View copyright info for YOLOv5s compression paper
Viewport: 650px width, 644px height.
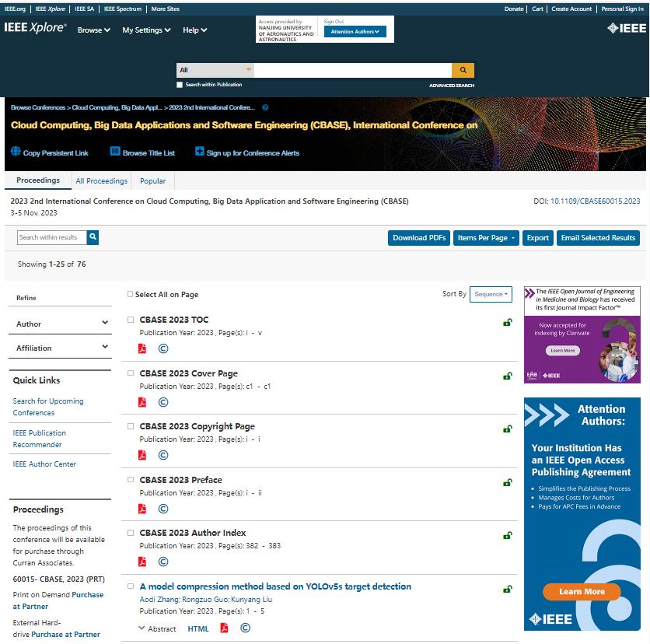coord(246,628)
